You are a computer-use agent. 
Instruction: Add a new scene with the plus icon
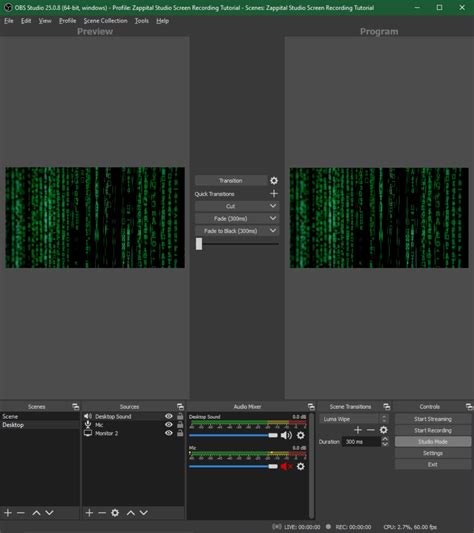coord(8,513)
